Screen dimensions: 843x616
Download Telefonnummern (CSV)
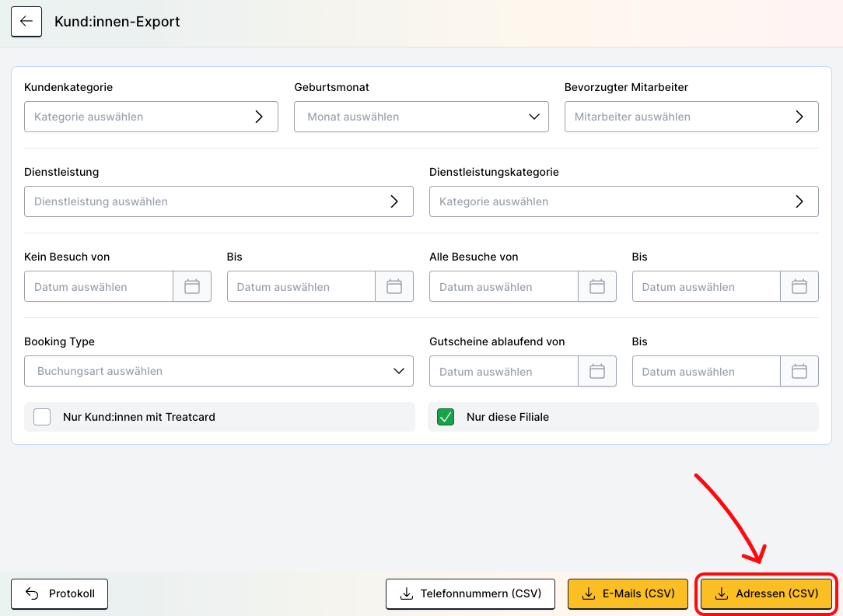pyautogui.click(x=470, y=593)
